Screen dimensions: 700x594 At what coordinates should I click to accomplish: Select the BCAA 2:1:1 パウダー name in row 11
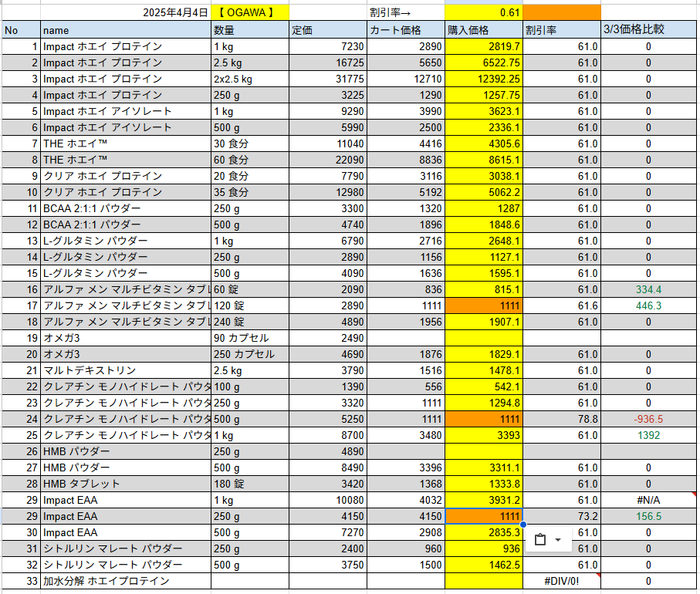tap(126, 208)
